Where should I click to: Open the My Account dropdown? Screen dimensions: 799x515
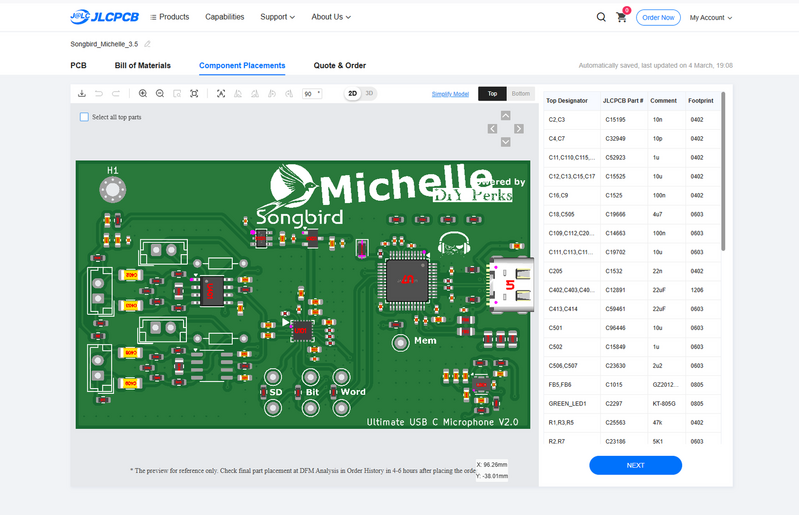pos(711,17)
